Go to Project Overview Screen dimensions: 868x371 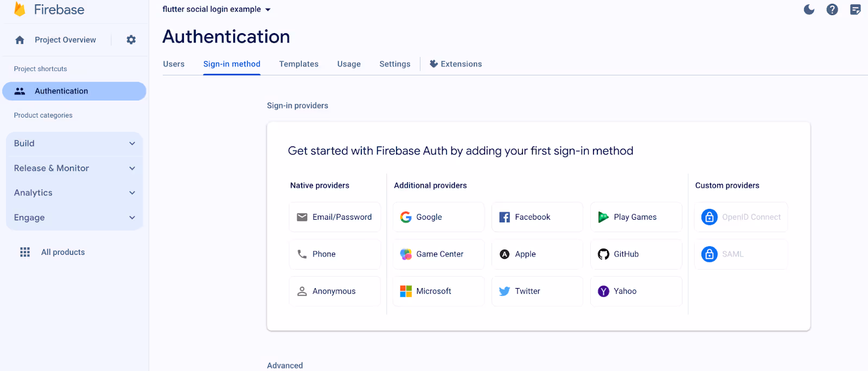tap(65, 40)
